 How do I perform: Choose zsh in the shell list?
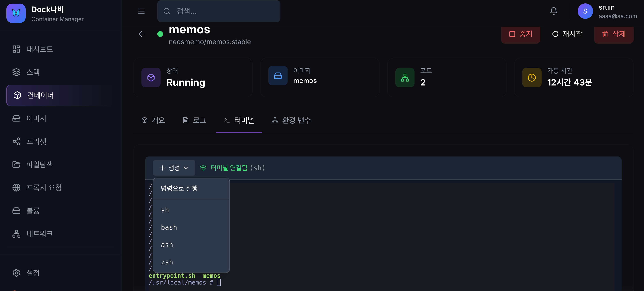pos(167,262)
